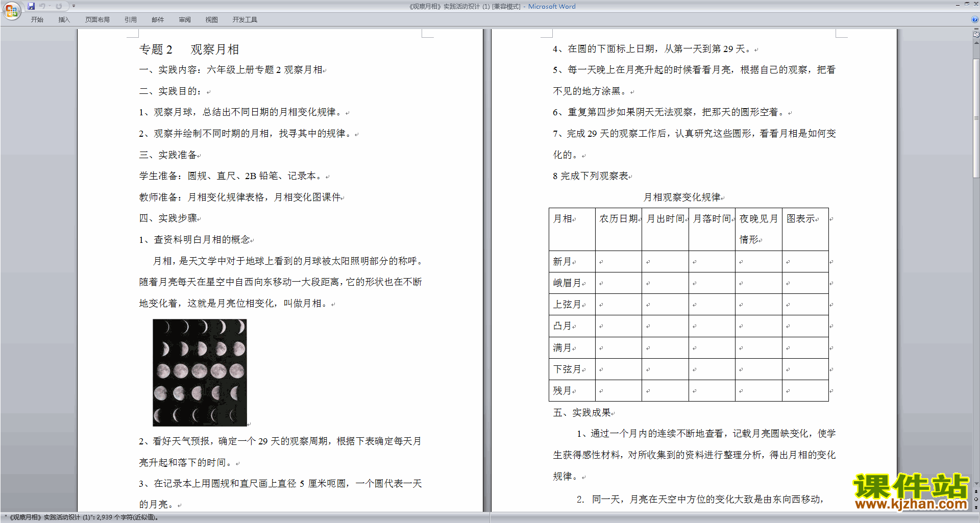Click the vertical scrollbar thumb
The width and height of the screenshot is (980, 523).
click(x=976, y=118)
